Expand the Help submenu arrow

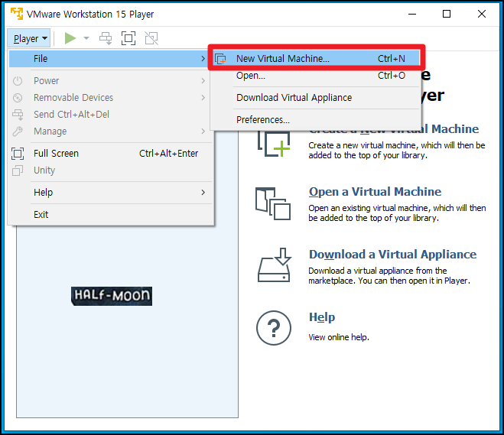pos(203,193)
